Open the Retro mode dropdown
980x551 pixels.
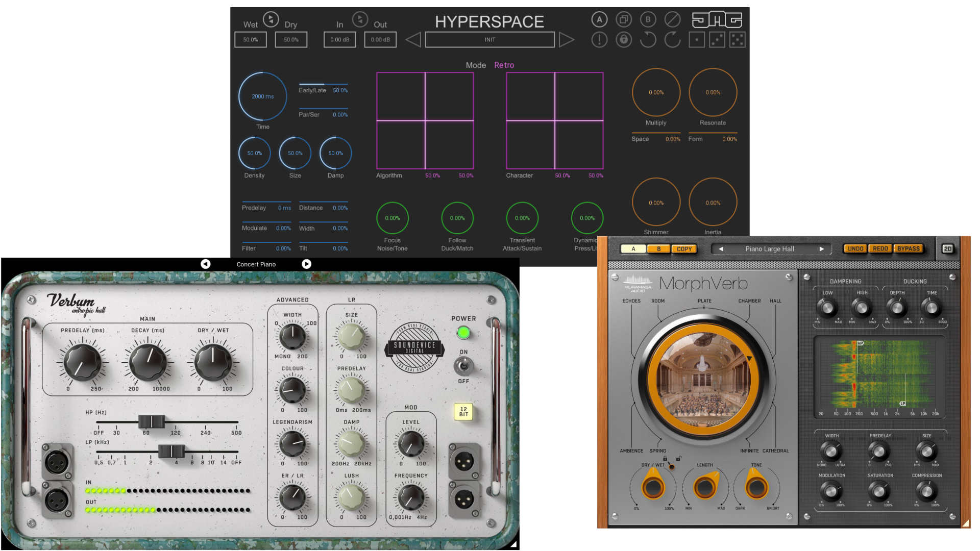504,65
